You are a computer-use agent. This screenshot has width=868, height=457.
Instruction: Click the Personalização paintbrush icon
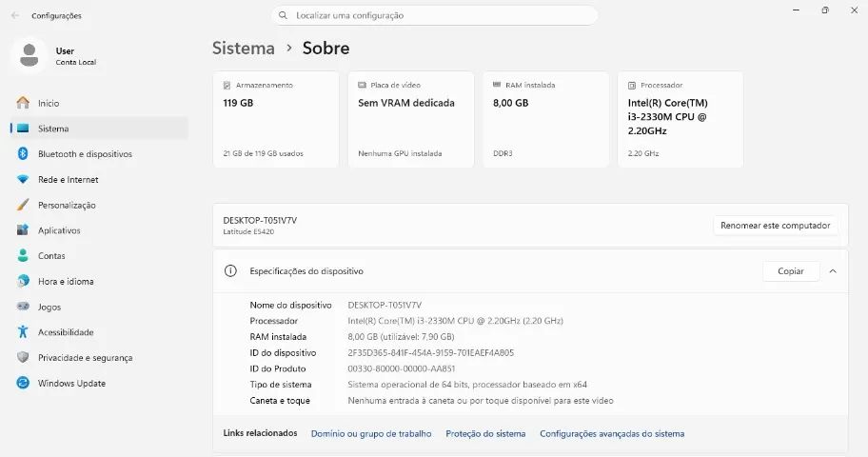click(23, 205)
